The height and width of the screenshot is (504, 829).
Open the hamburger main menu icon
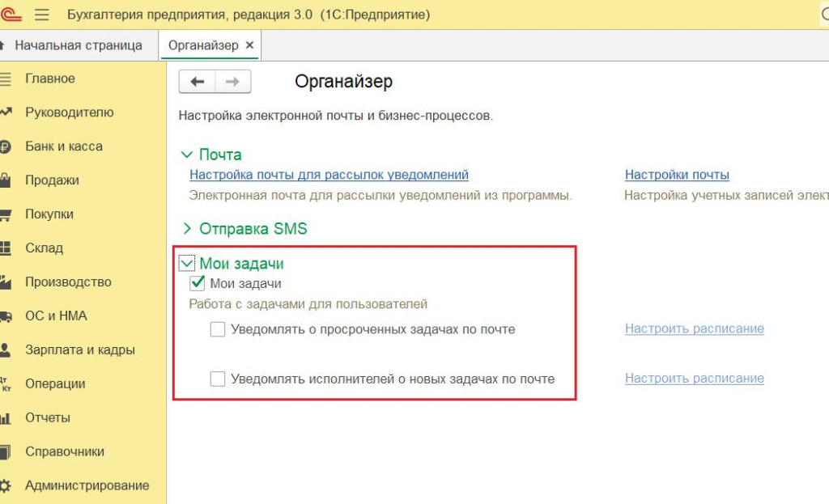[x=42, y=15]
